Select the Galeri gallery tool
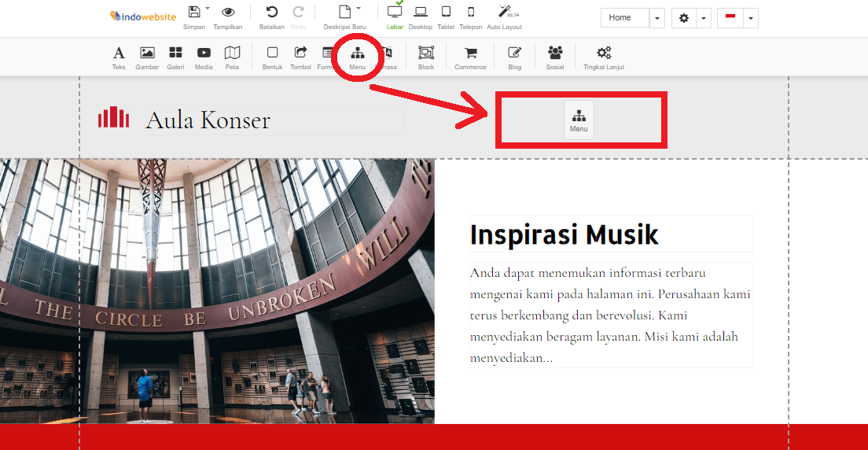The width and height of the screenshot is (868, 450). coord(175,57)
